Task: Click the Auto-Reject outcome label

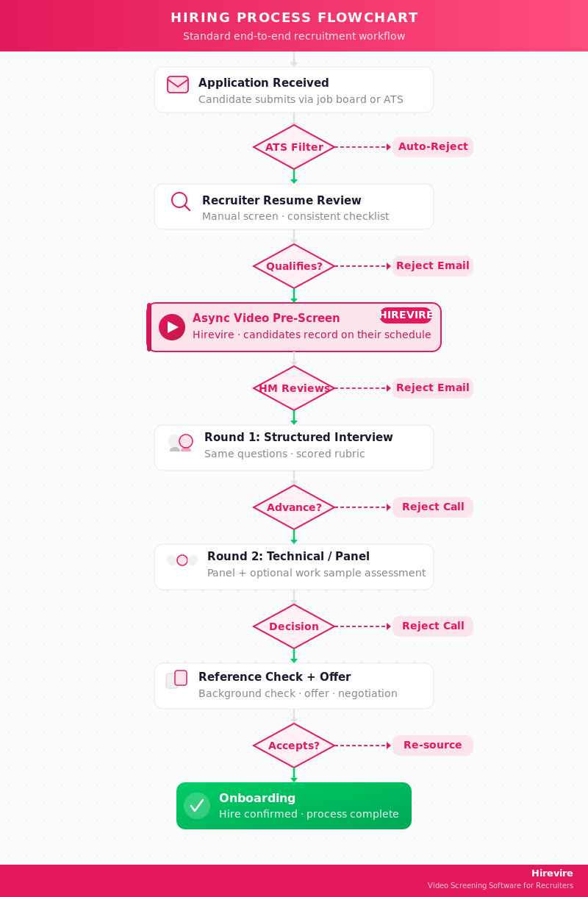Action: pos(433,147)
